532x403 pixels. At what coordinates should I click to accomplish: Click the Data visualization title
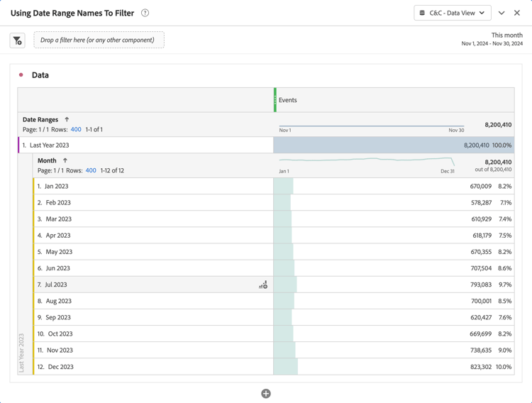tap(40, 74)
